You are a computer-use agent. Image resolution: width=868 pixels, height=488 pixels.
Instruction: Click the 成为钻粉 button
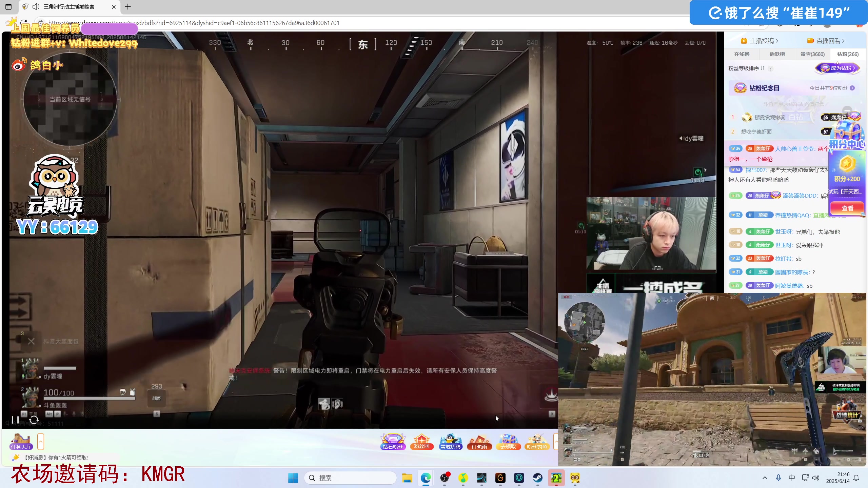837,68
